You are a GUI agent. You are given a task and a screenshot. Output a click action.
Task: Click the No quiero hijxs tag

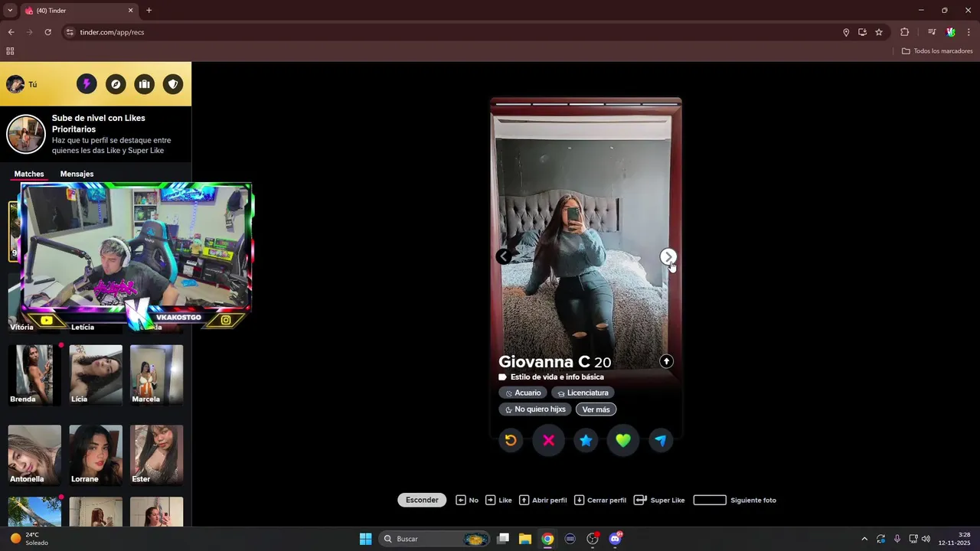(x=535, y=409)
